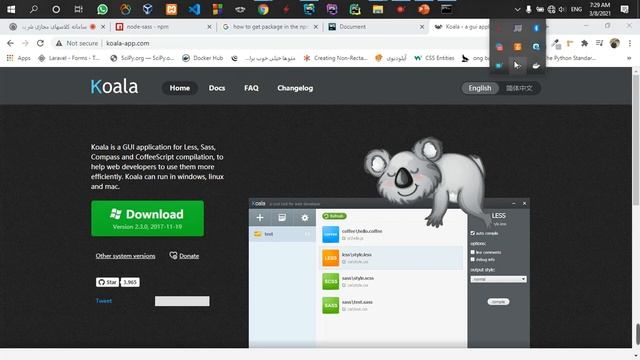Toggle debug info checkbox in Koala preview

click(472, 259)
